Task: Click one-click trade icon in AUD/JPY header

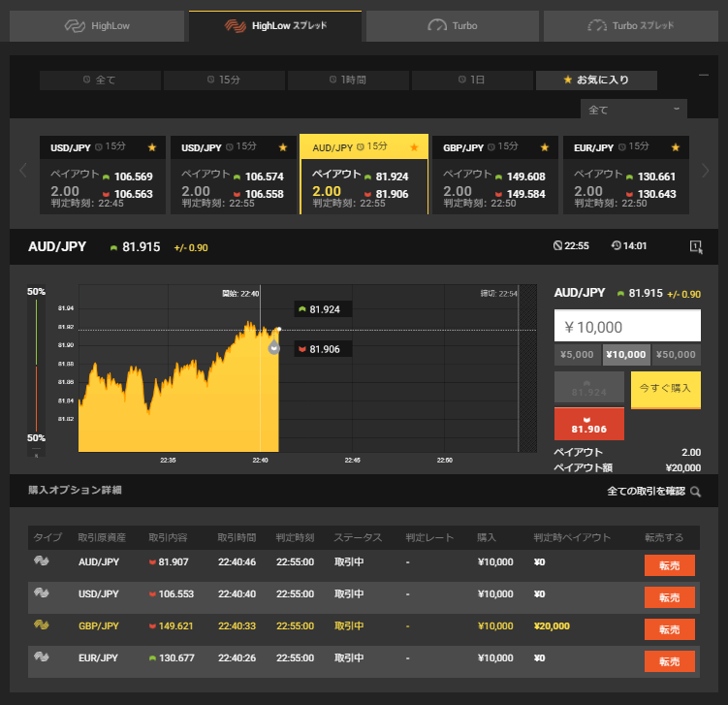Action: 696,246
